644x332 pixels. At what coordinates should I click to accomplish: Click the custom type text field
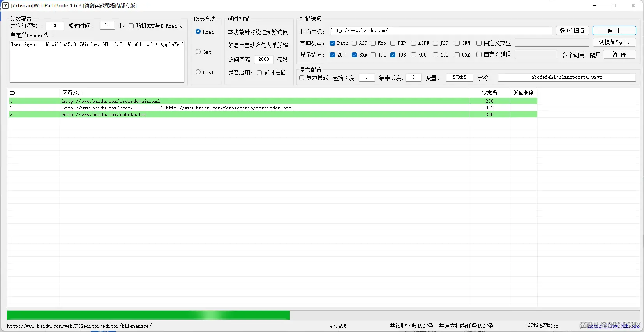tap(552, 43)
